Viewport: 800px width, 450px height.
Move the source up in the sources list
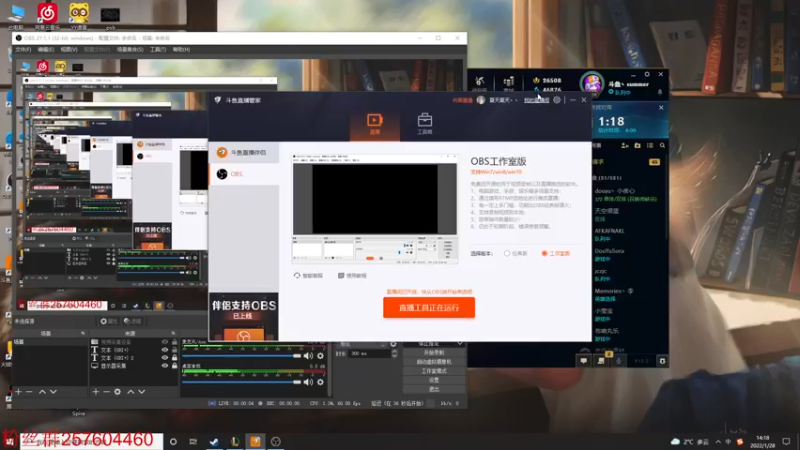[131, 392]
